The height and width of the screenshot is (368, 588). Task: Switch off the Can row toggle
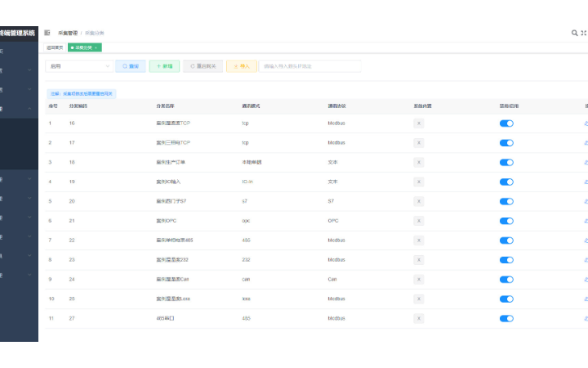coord(506,280)
